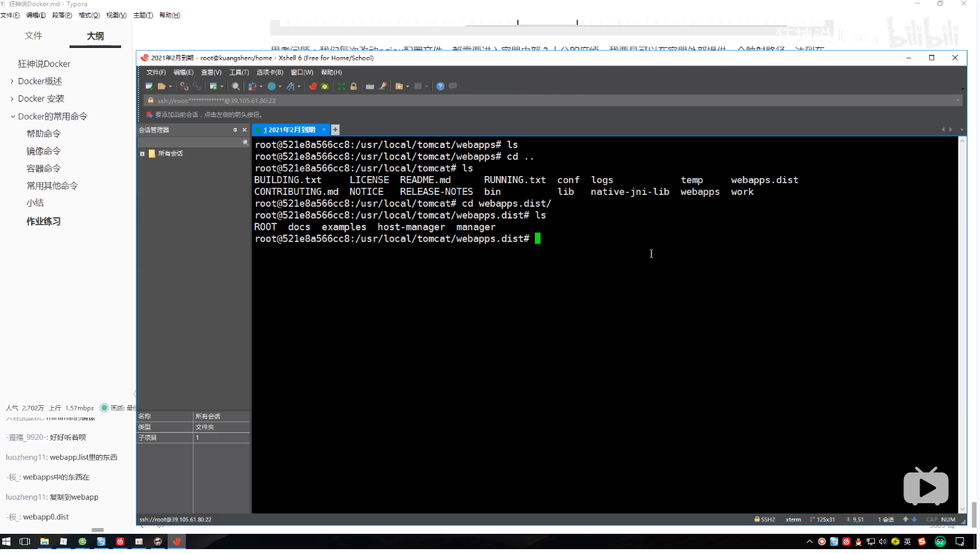Viewport: 980px width, 554px height.
Task: Click the New Session icon in Xshell toolbar
Action: [x=149, y=86]
